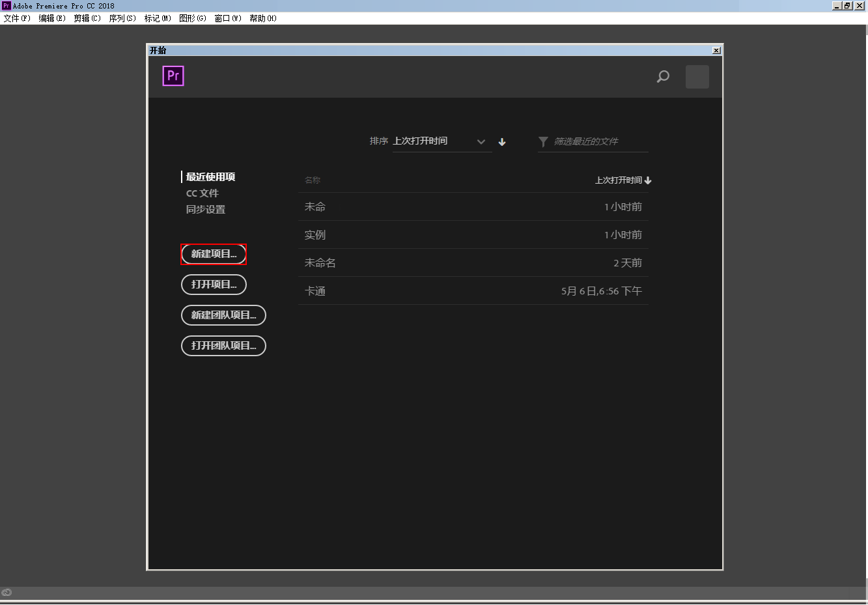The height and width of the screenshot is (605, 868).
Task: Toggle sort direction arrow beside 排序 dropdown
Action: pyautogui.click(x=502, y=142)
